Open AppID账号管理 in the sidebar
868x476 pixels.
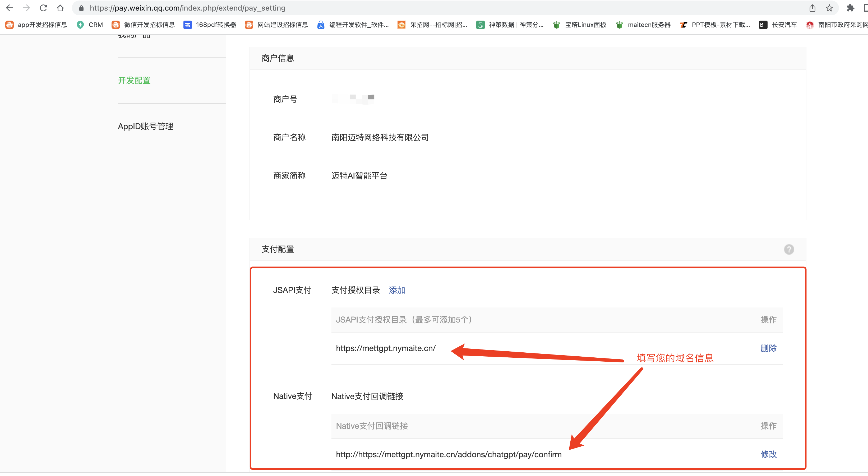click(x=146, y=126)
